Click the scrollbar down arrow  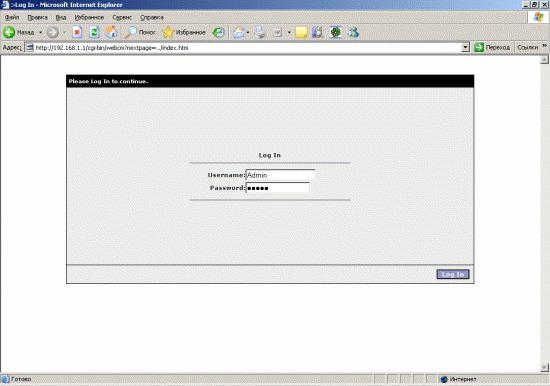coord(544,367)
